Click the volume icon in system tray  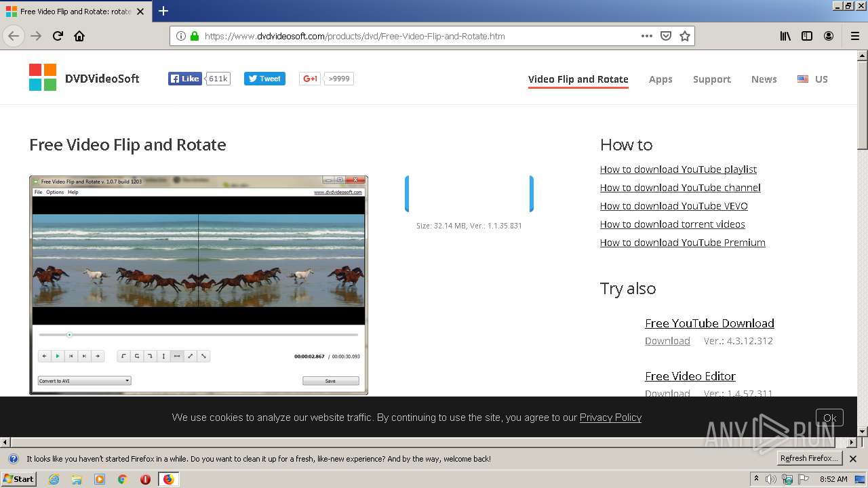(771, 479)
